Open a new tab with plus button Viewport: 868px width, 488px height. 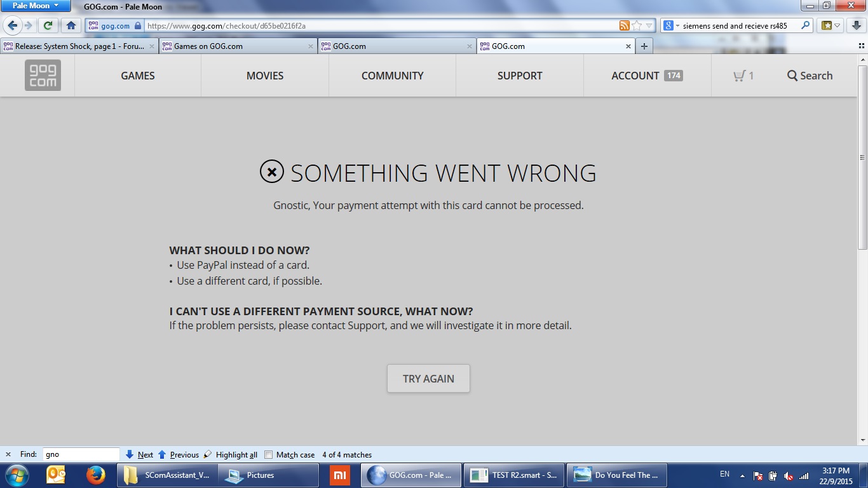[644, 46]
